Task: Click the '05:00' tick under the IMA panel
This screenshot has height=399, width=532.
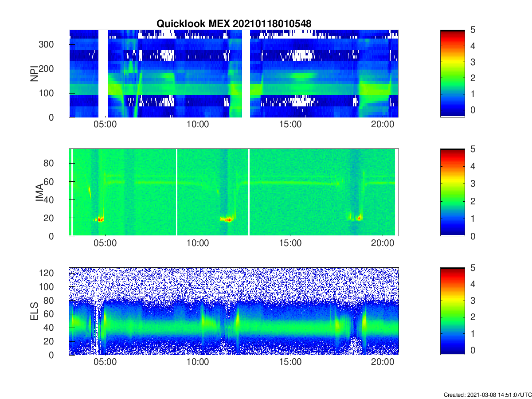Action: click(x=106, y=243)
